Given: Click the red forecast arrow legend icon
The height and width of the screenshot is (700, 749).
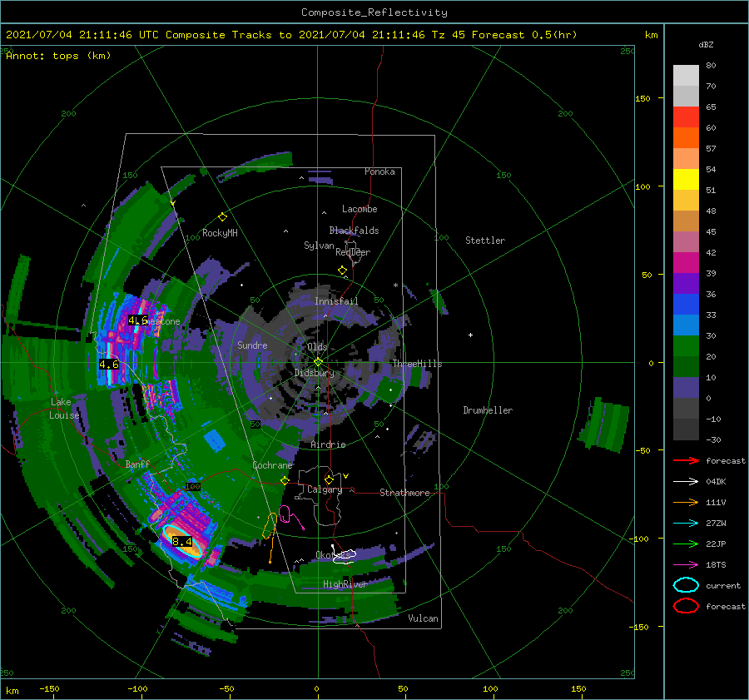Looking at the screenshot, I should pos(686,460).
